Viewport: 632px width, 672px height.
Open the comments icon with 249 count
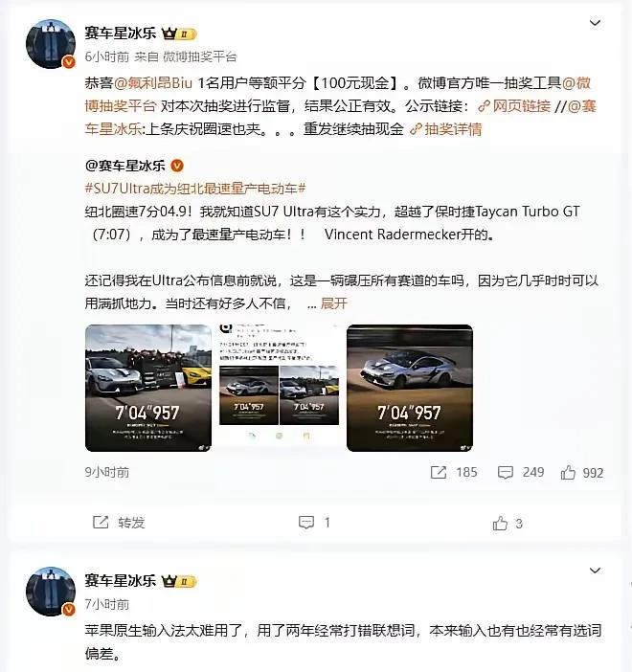506,472
